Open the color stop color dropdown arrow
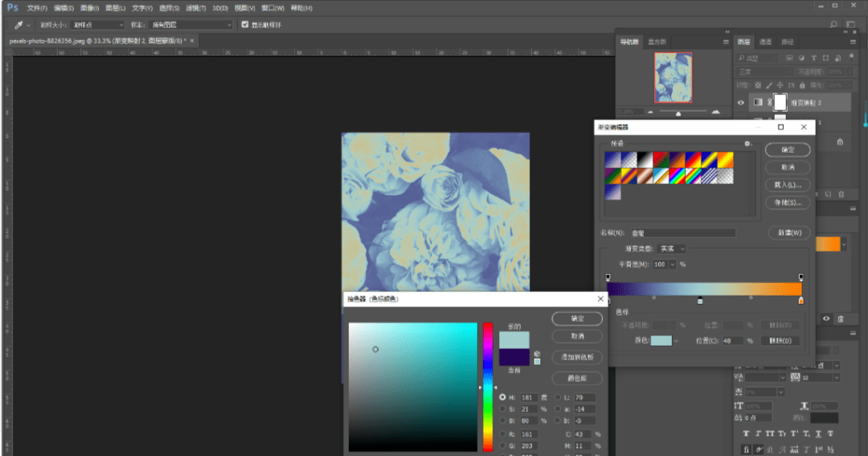The height and width of the screenshot is (456, 868). [676, 341]
